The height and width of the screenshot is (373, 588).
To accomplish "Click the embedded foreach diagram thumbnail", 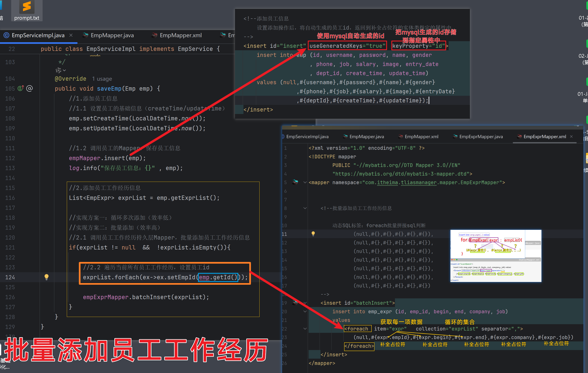I will point(496,256).
